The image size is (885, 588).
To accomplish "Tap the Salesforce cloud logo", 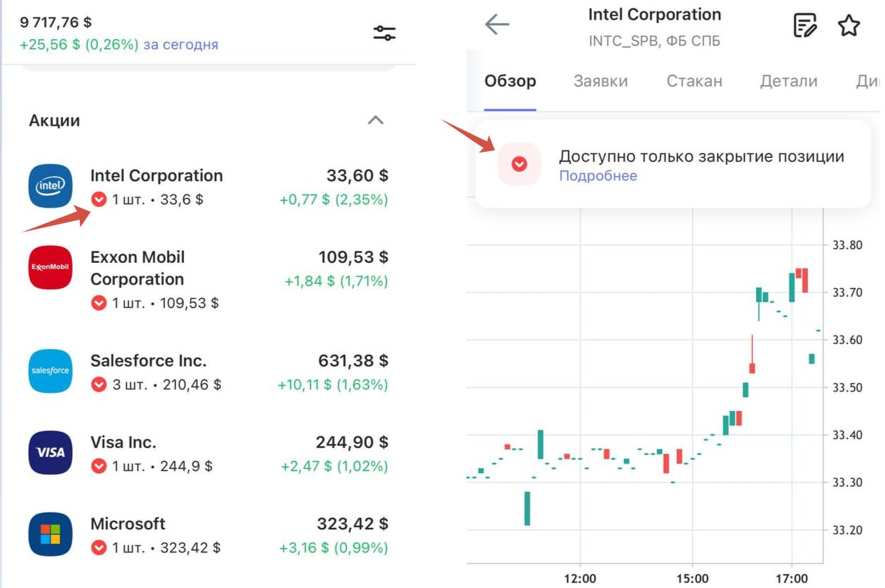I will 50,371.
